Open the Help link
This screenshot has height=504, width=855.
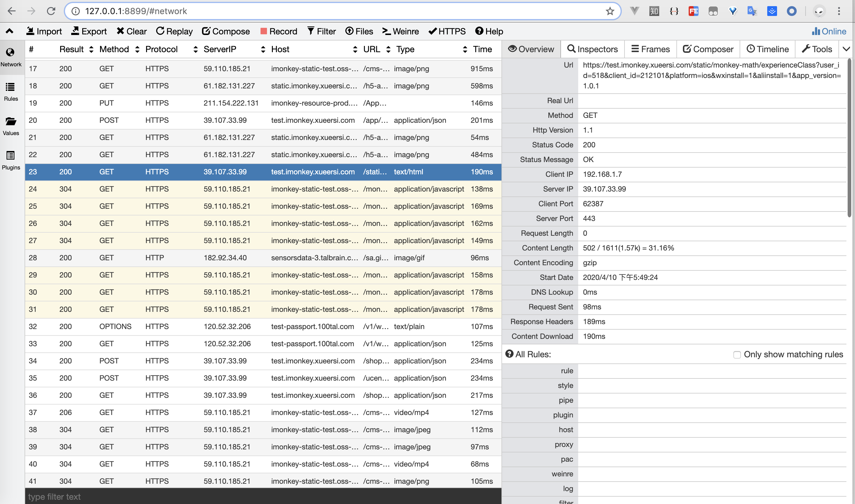[x=489, y=31]
